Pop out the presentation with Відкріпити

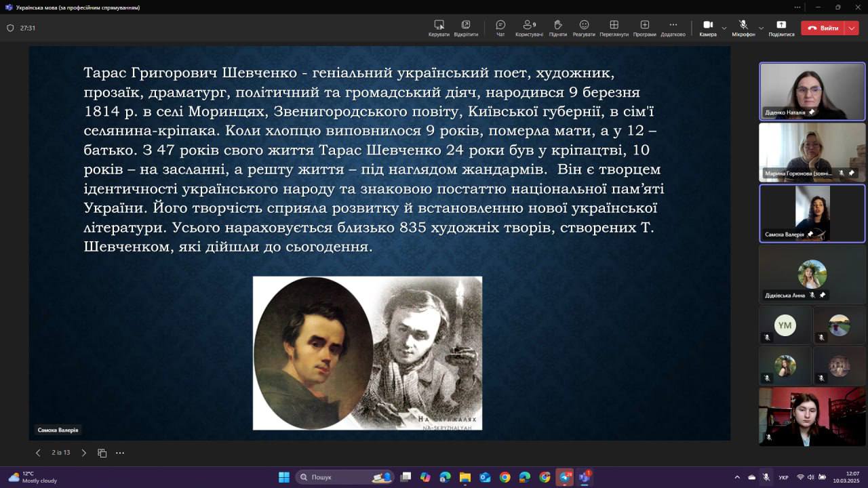[466, 28]
